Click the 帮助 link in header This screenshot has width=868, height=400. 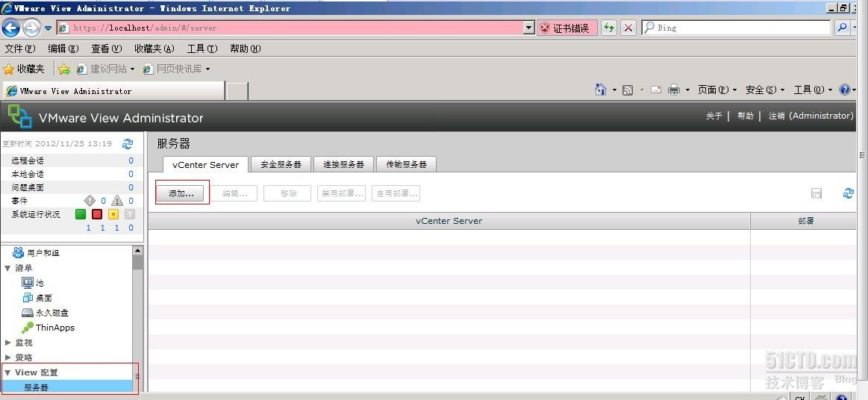pos(746,116)
